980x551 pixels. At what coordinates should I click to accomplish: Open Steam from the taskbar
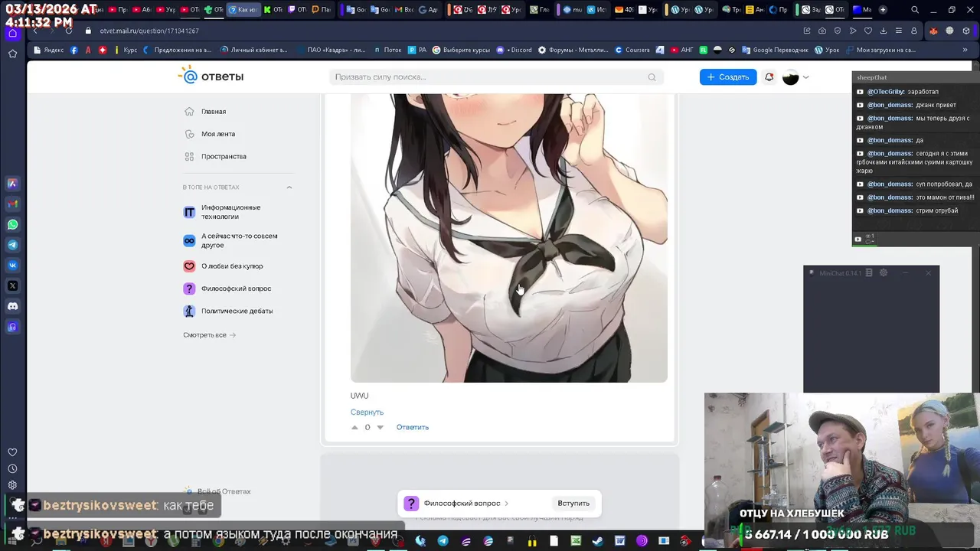coord(597,541)
